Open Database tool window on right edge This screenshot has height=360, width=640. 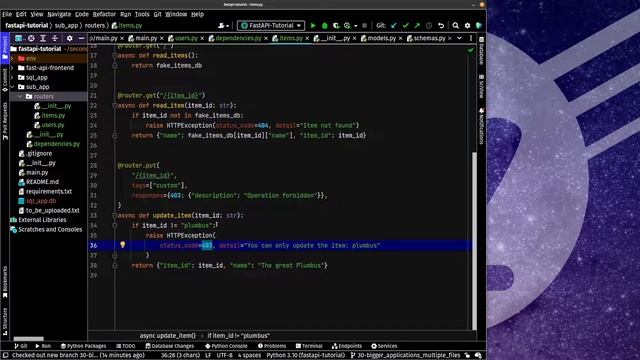pos(482,51)
